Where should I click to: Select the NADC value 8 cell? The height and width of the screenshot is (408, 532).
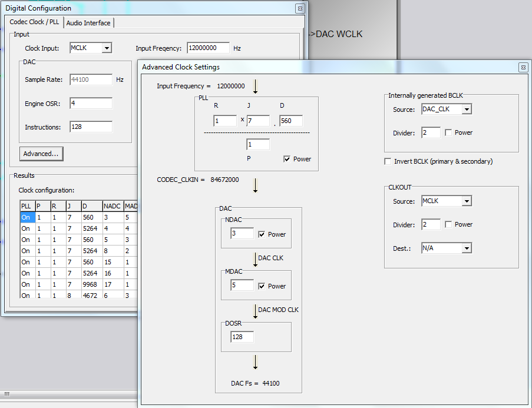point(113,251)
